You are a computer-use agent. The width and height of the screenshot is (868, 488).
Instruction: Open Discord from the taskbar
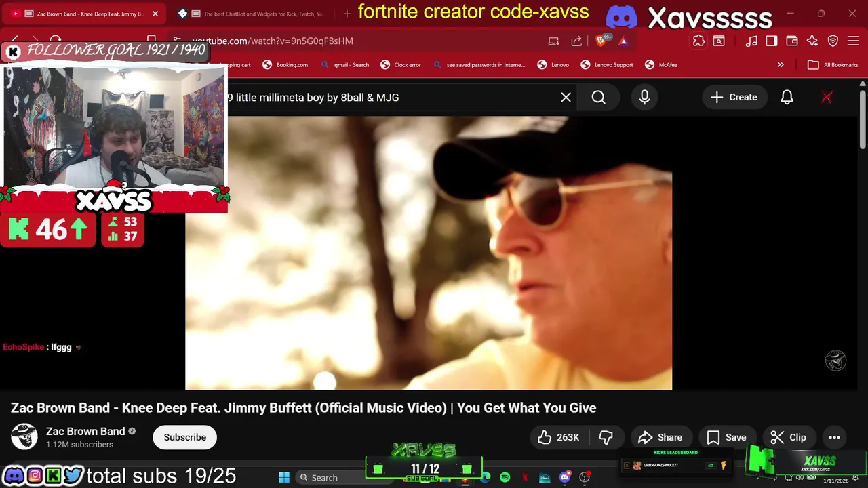click(x=564, y=477)
